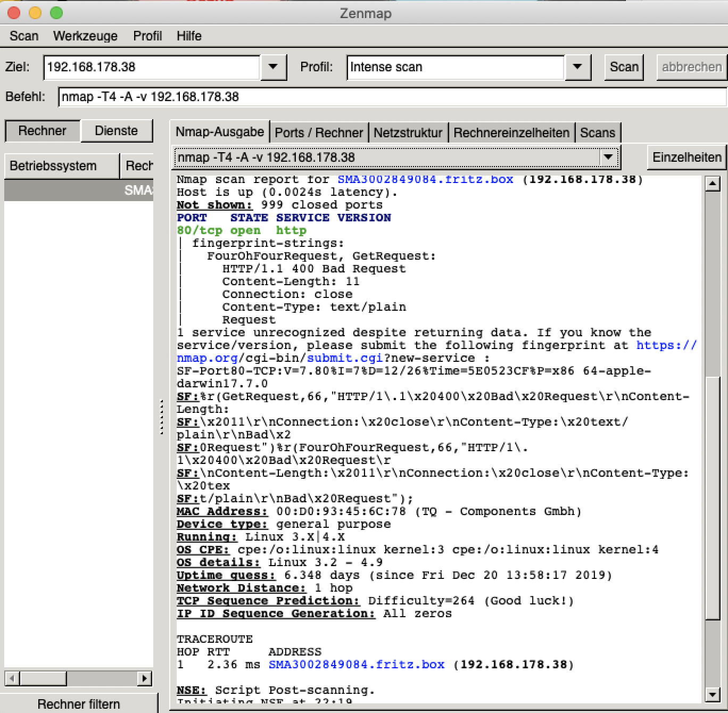This screenshot has height=713, width=728.
Task: Switch to the Scans tab
Action: (598, 132)
